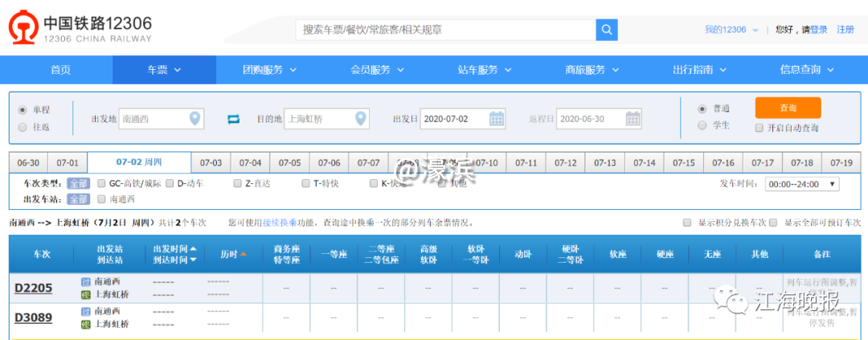Expand the 车票 navigation menu
The height and width of the screenshot is (340, 868).
coord(163,70)
